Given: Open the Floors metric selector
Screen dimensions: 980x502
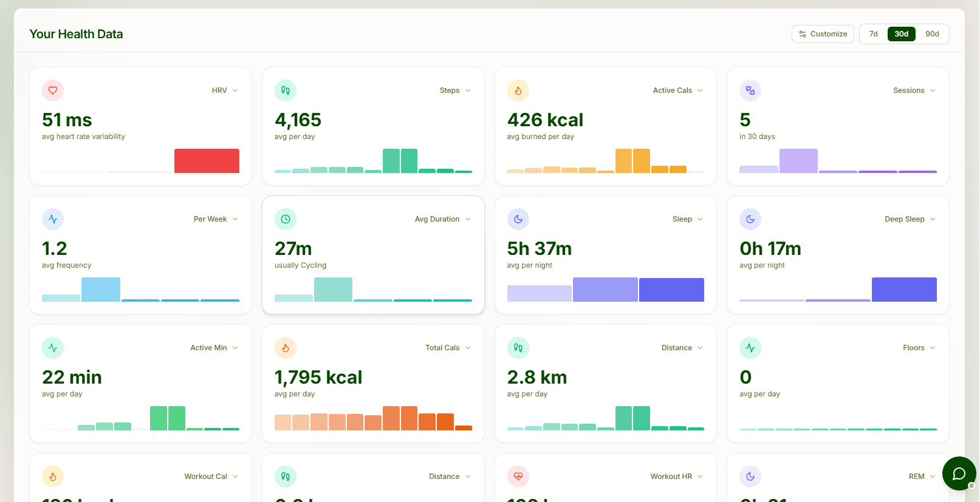Looking at the screenshot, I should [919, 348].
